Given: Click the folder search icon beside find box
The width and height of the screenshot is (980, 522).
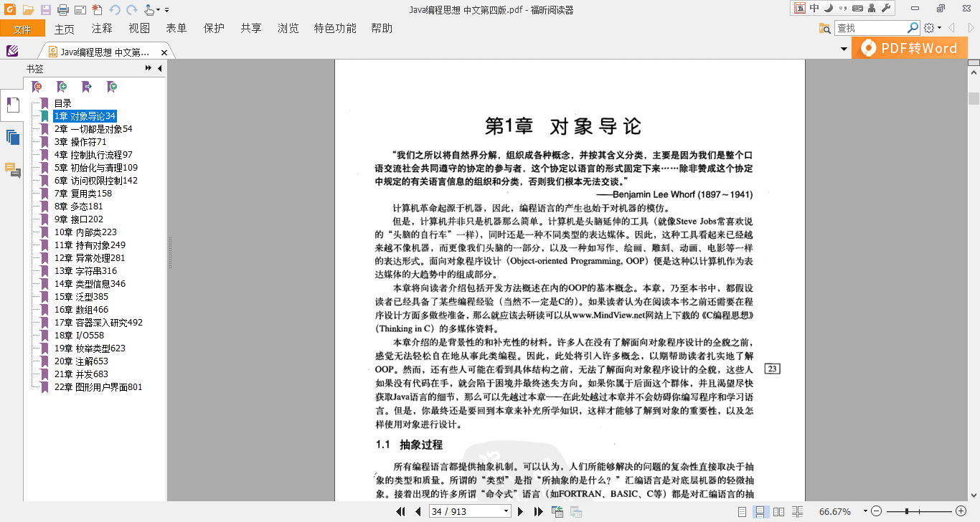Looking at the screenshot, I should 825,28.
